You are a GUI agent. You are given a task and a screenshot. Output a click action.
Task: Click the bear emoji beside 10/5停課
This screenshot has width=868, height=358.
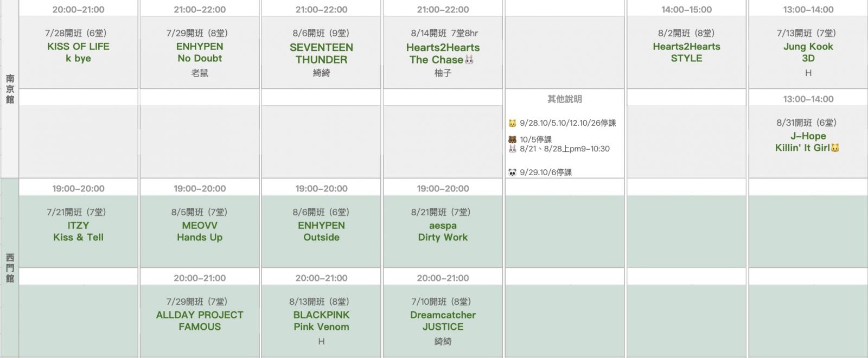[x=512, y=139]
